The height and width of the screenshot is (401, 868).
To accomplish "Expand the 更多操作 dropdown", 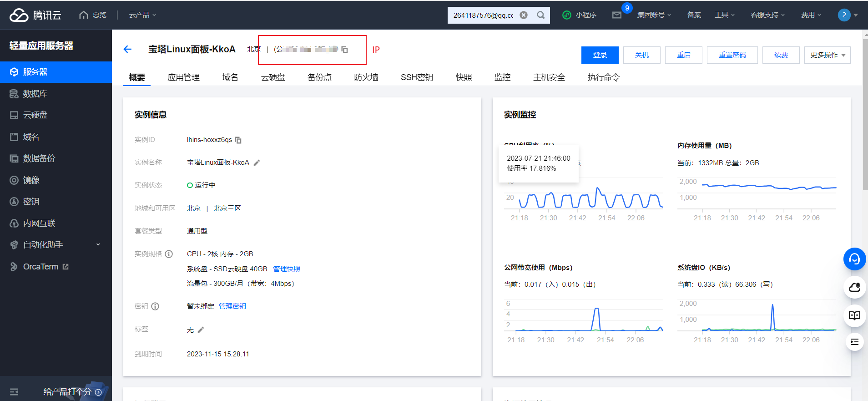I will [828, 55].
